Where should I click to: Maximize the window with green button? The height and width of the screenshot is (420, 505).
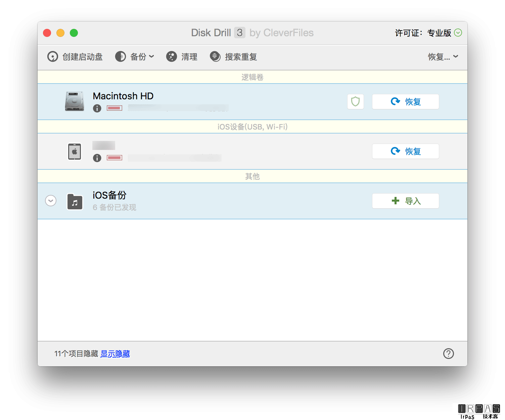(x=74, y=33)
